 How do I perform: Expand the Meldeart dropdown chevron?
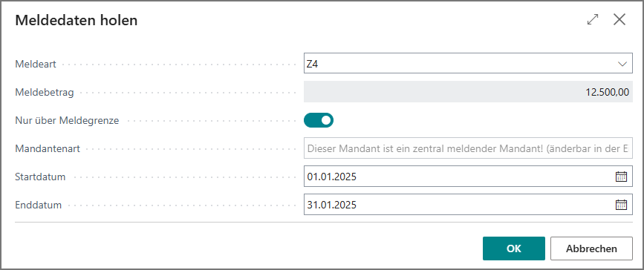(622, 64)
